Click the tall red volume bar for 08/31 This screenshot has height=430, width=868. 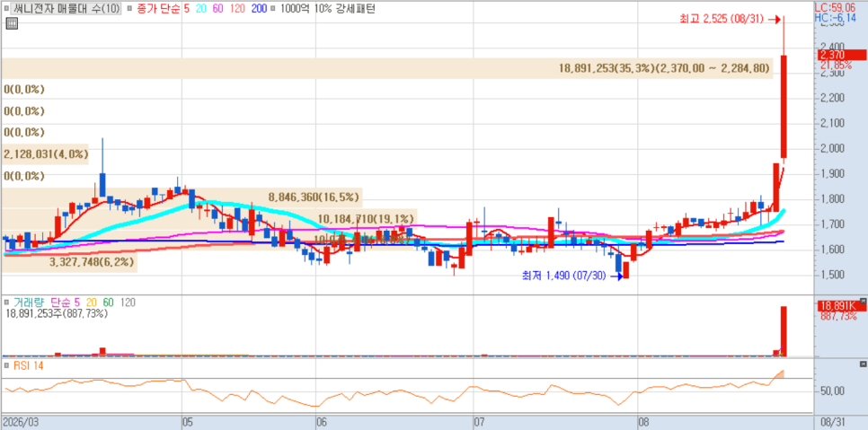[784, 331]
